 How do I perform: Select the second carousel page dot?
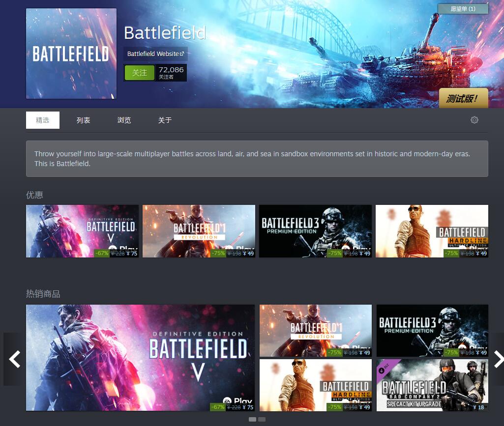click(262, 419)
